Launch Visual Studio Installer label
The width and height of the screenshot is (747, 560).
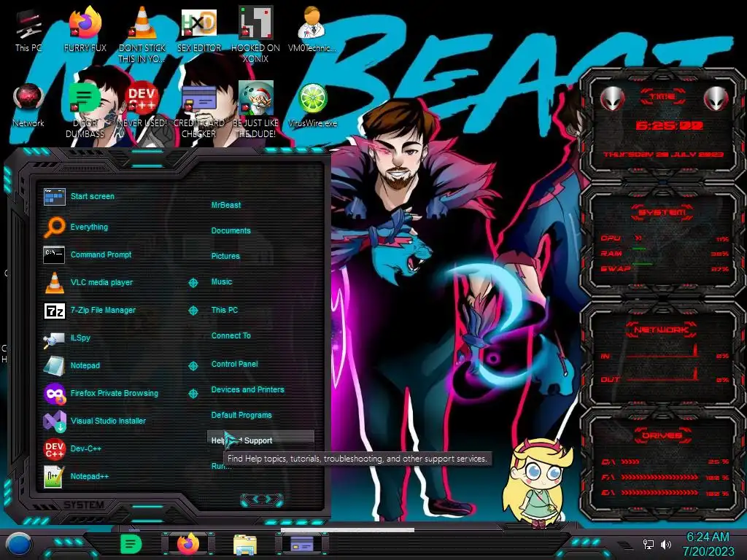point(108,421)
